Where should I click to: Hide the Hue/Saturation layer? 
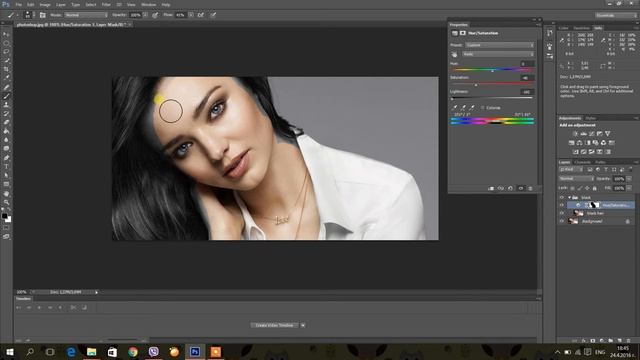[562, 205]
